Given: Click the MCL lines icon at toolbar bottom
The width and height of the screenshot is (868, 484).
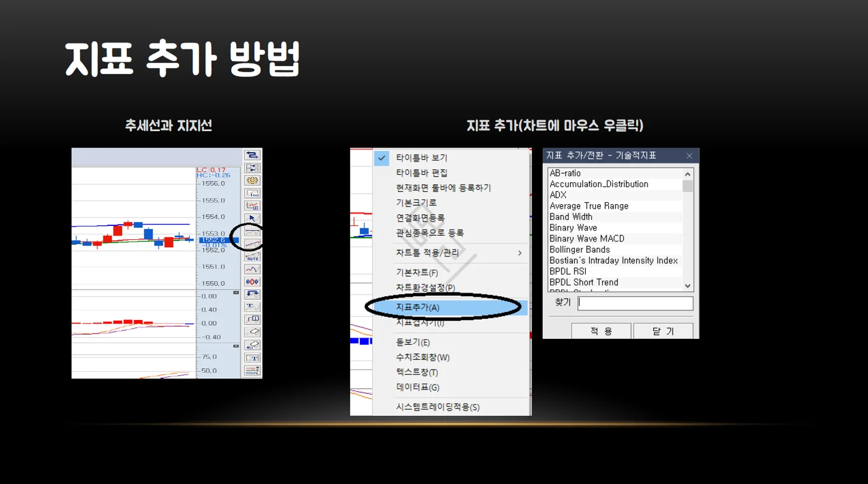Looking at the screenshot, I should pyautogui.click(x=253, y=370).
